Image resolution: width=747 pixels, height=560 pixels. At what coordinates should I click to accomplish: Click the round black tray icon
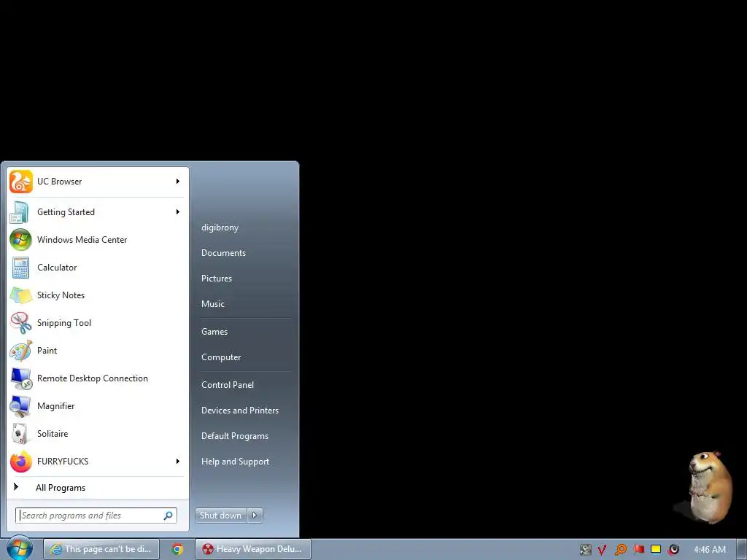(x=673, y=550)
